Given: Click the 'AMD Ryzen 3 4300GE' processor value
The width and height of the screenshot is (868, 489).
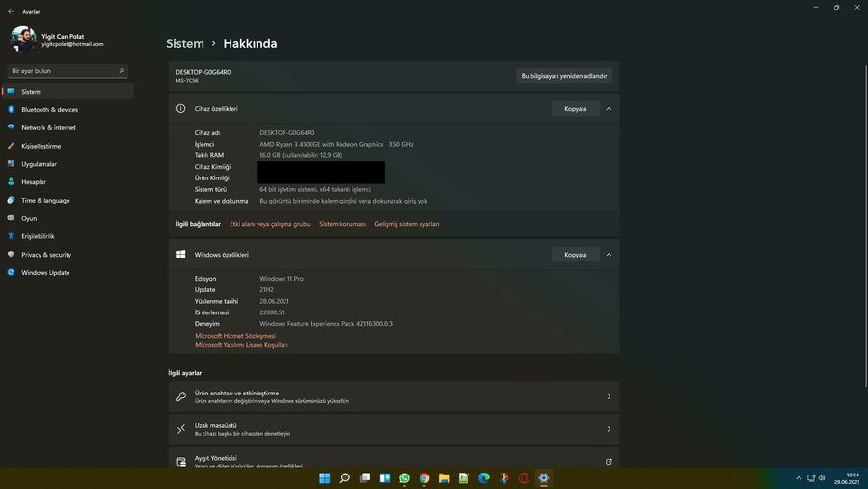Looking at the screenshot, I should coord(337,144).
